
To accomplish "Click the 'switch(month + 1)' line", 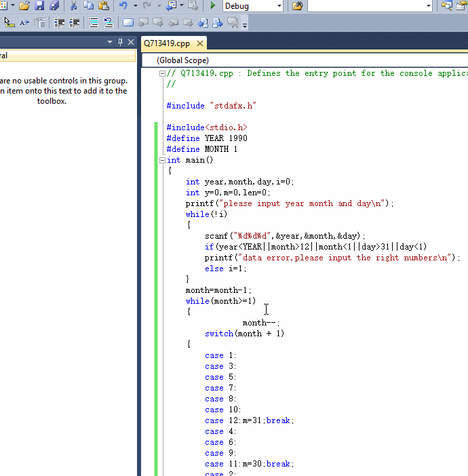I will click(x=244, y=334).
